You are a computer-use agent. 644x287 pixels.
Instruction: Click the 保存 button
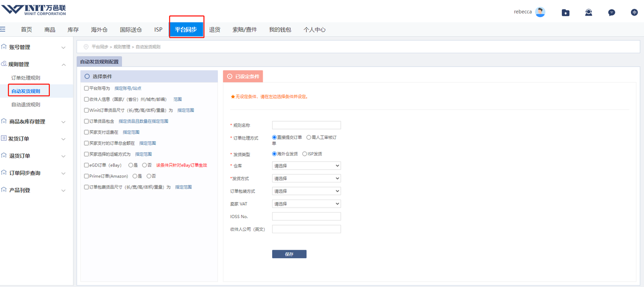289,254
